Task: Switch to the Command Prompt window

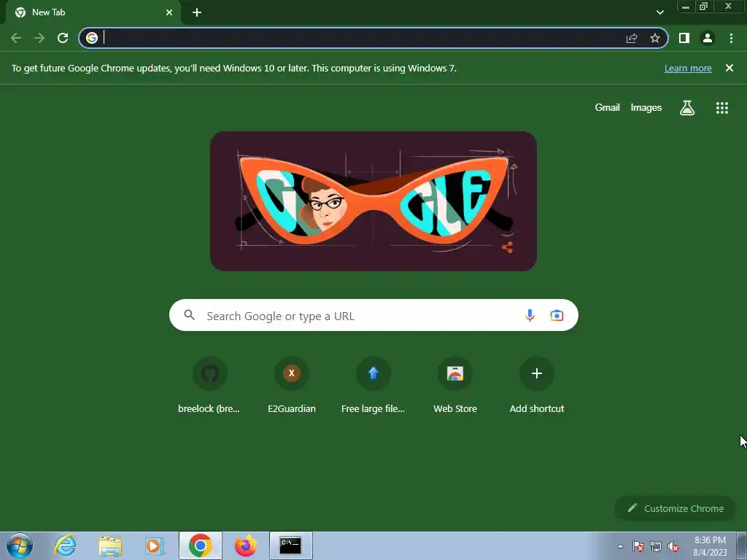Action: pyautogui.click(x=290, y=545)
